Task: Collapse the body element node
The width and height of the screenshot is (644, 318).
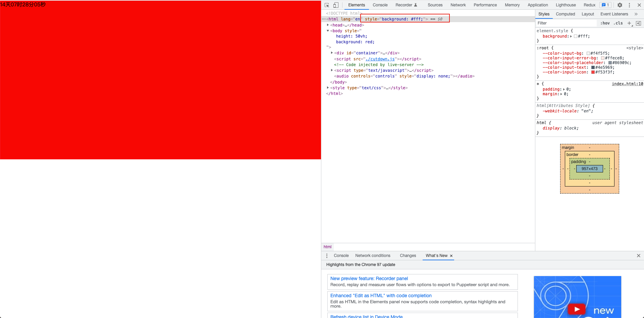Action: (x=328, y=31)
